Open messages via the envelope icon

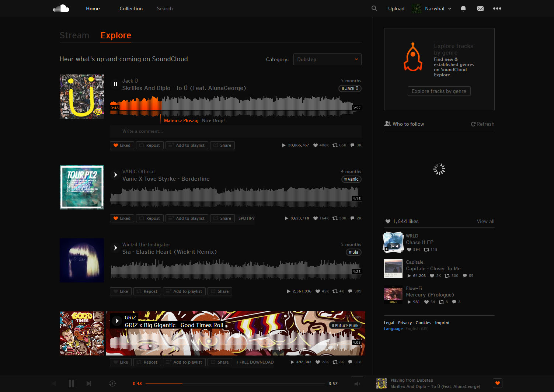pos(480,8)
